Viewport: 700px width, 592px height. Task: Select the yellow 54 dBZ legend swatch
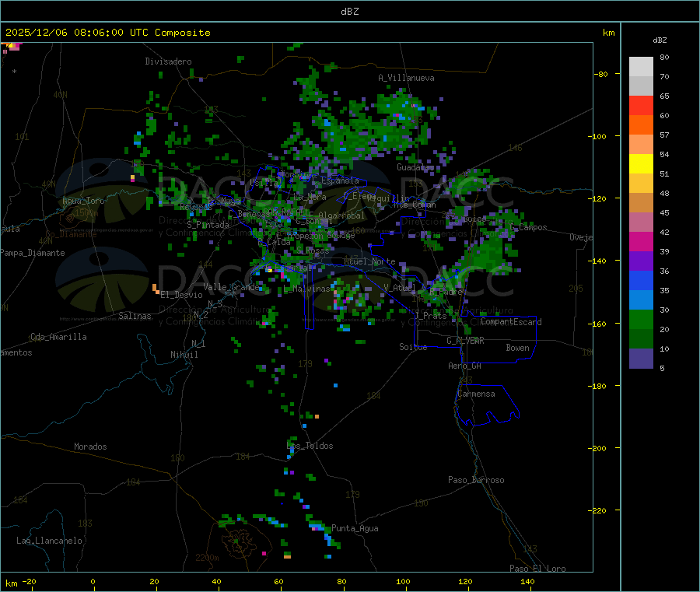tap(641, 164)
